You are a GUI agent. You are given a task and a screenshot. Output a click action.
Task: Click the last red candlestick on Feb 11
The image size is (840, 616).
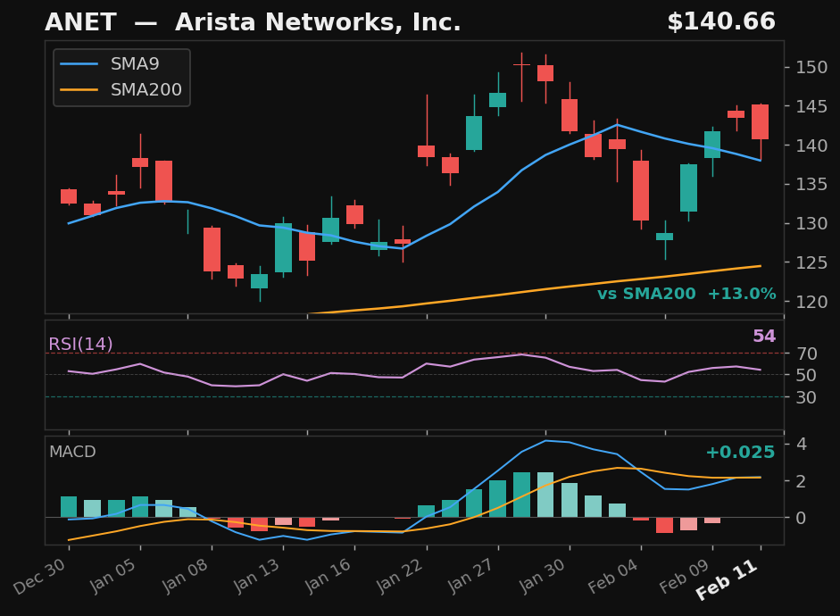(761, 122)
